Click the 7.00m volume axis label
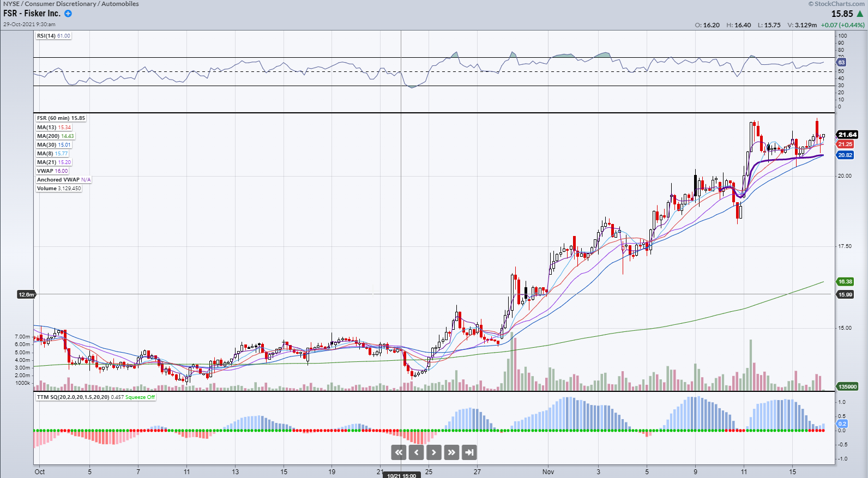 click(x=22, y=337)
